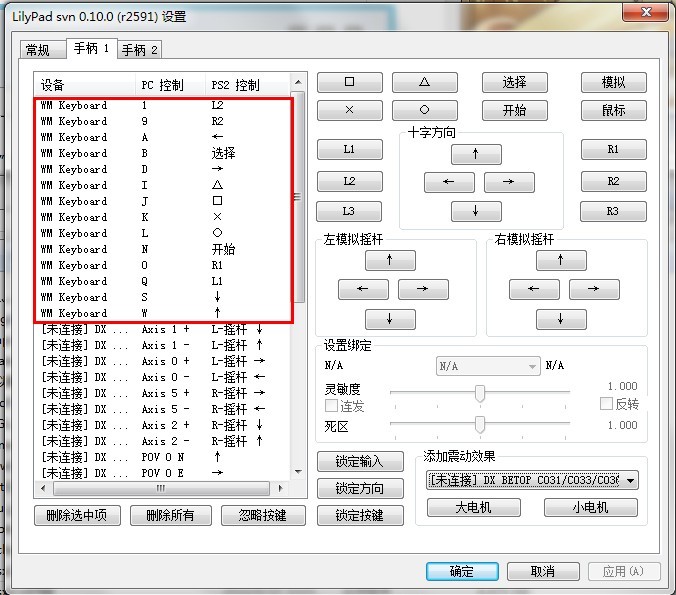
Task: Open the vibration device dropdown
Action: click(x=532, y=480)
